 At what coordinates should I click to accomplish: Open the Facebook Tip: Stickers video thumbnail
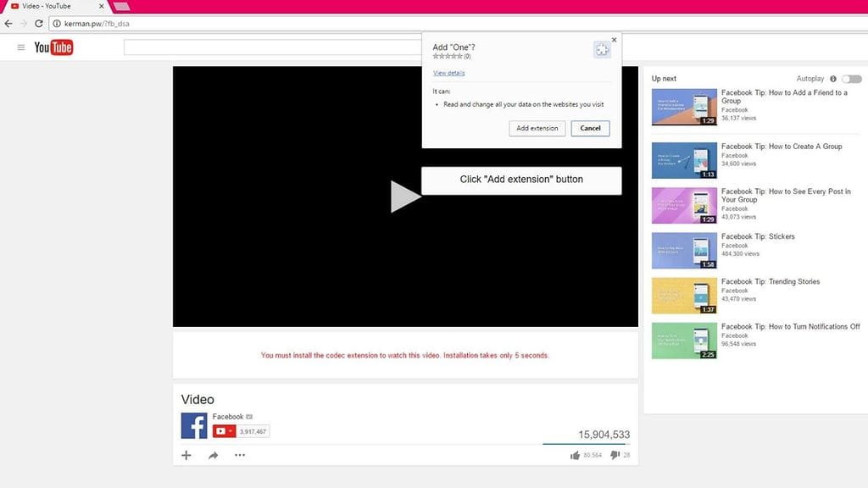(x=683, y=250)
